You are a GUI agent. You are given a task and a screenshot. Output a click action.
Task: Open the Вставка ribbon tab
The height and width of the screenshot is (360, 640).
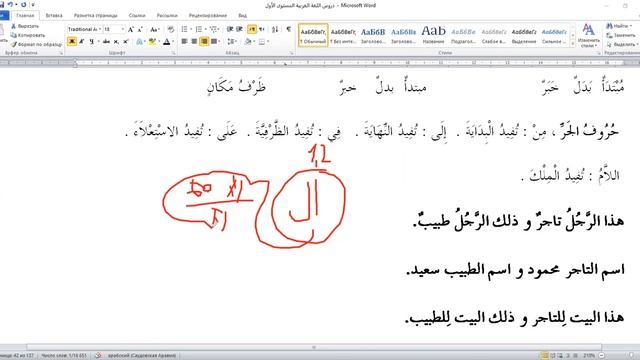(x=54, y=16)
